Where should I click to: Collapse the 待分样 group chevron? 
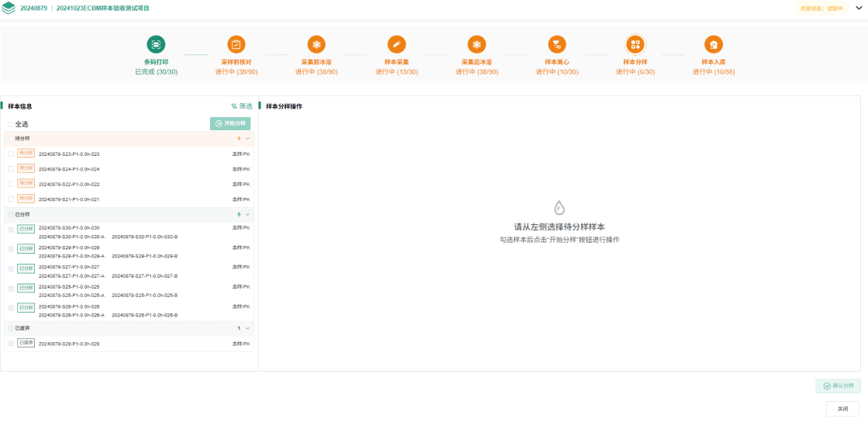point(247,139)
